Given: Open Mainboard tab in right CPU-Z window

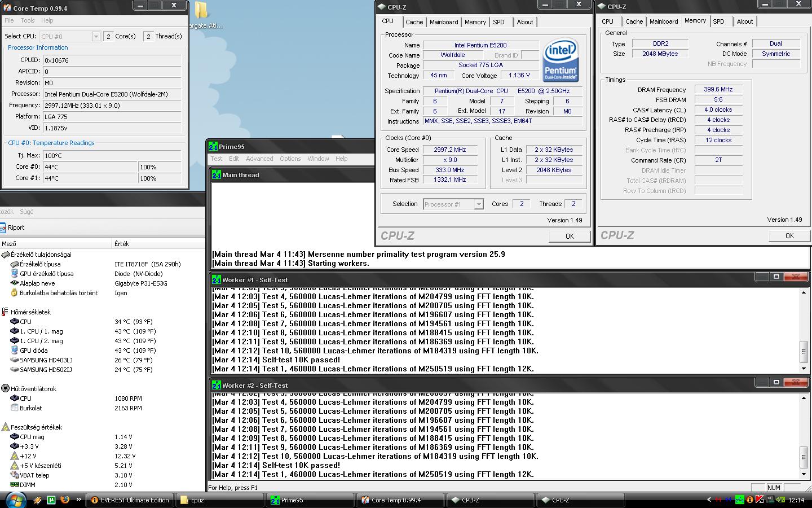Looking at the screenshot, I should tap(664, 21).
